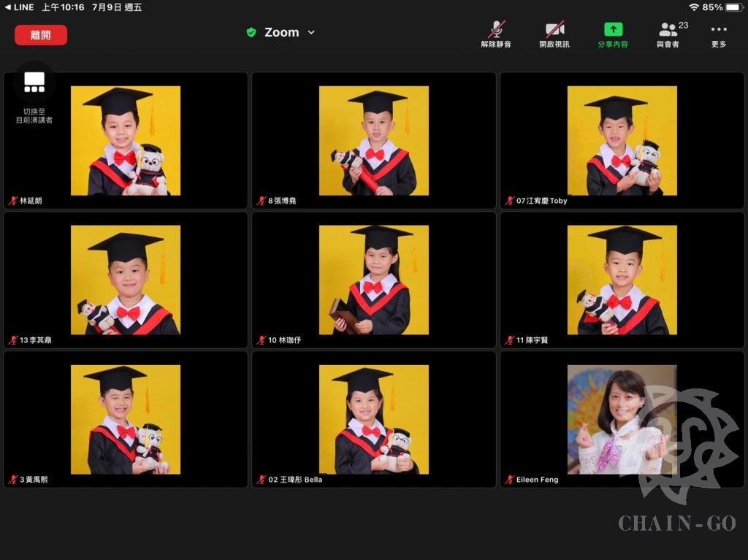Tap the battery status icon

[733, 7]
